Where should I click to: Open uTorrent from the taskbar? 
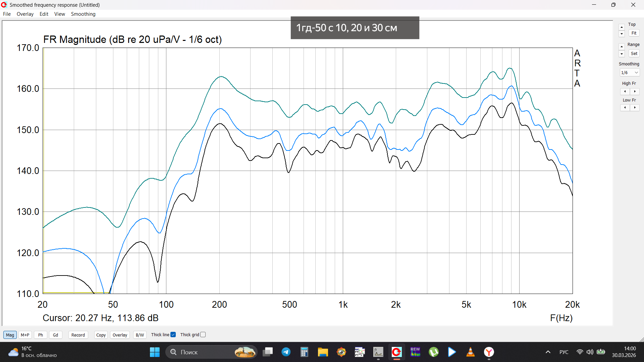(x=433, y=352)
